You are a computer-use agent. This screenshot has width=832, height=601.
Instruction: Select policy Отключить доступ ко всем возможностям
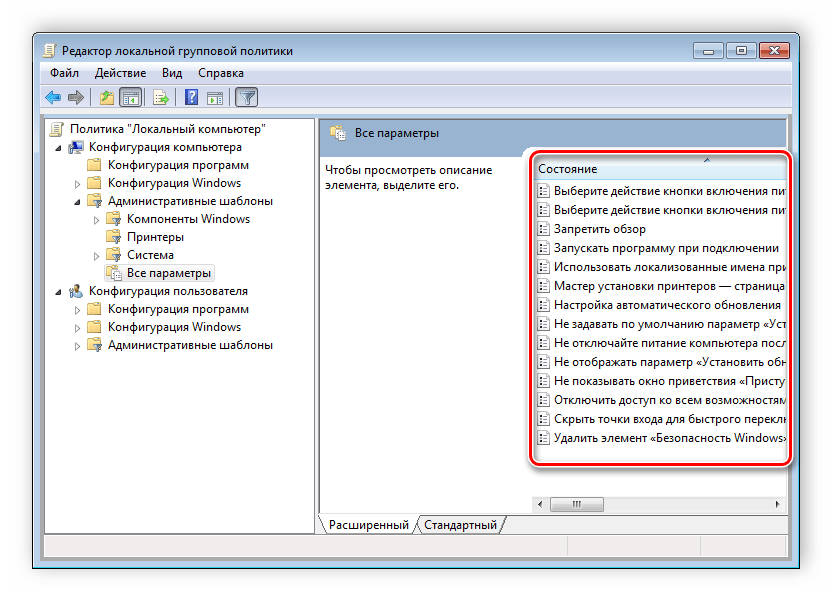pyautogui.click(x=670, y=400)
